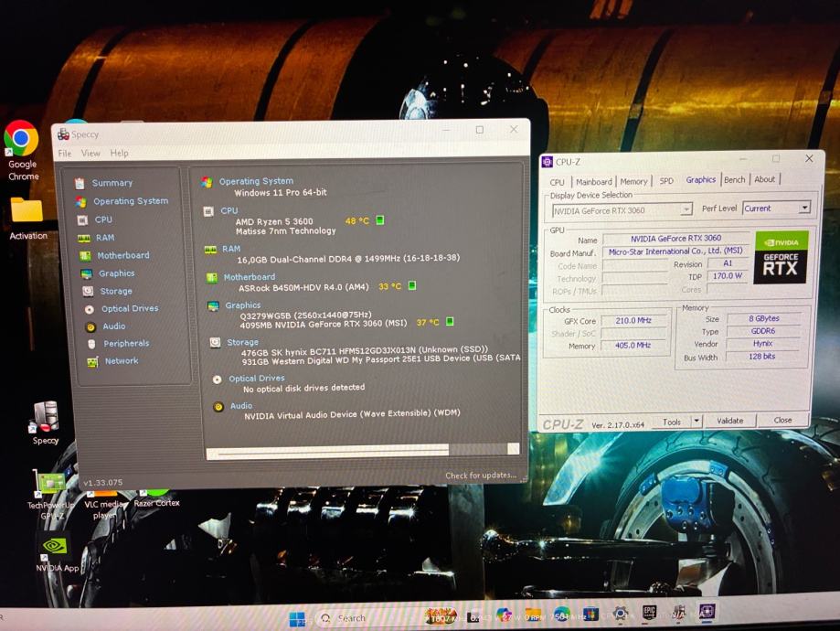Switch to the About tab in CPU-Z
The width and height of the screenshot is (840, 631).
coord(764,179)
